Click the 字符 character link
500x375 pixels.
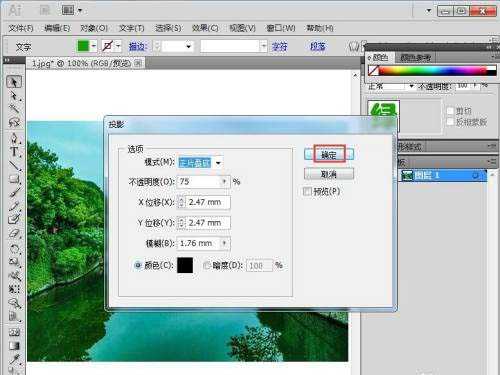[x=279, y=46]
